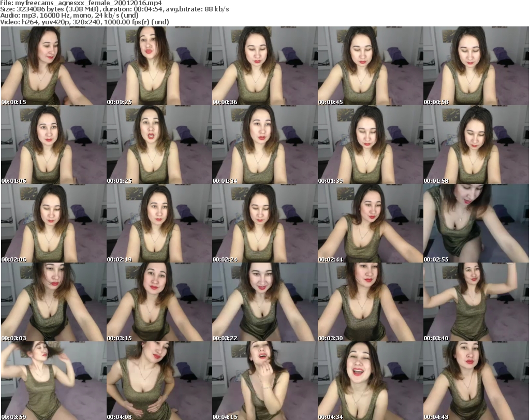
Task: Select the thumbnail stamped 00:00:15
Action: (54, 66)
